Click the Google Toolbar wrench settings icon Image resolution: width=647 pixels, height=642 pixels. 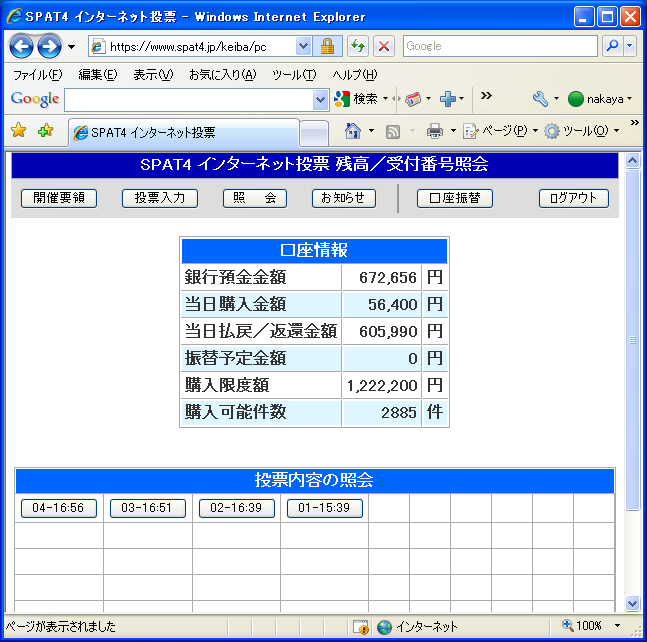540,99
